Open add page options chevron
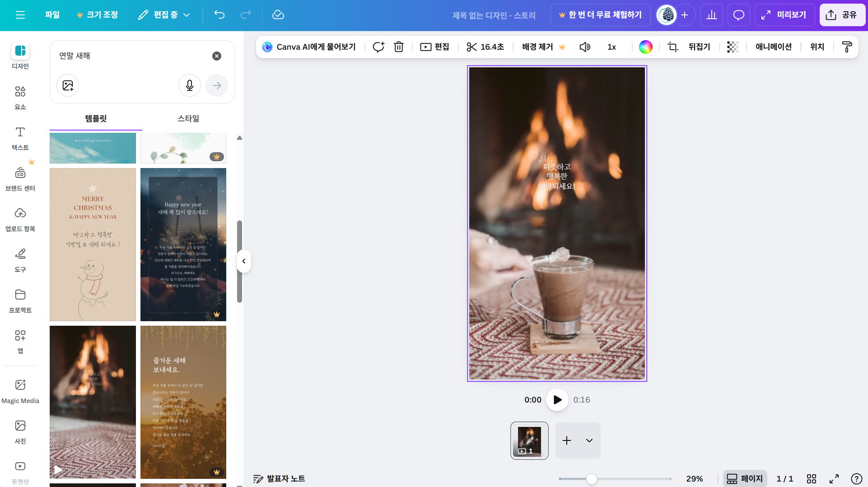Screen dimensions: 868x487 point(589,440)
